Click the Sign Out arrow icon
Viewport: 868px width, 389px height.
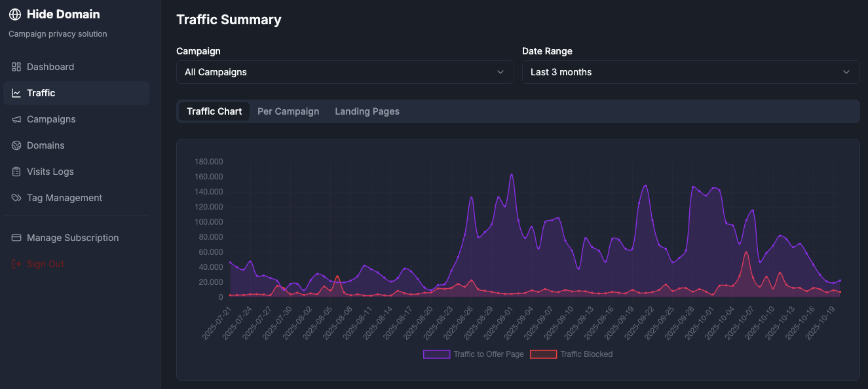coord(15,264)
